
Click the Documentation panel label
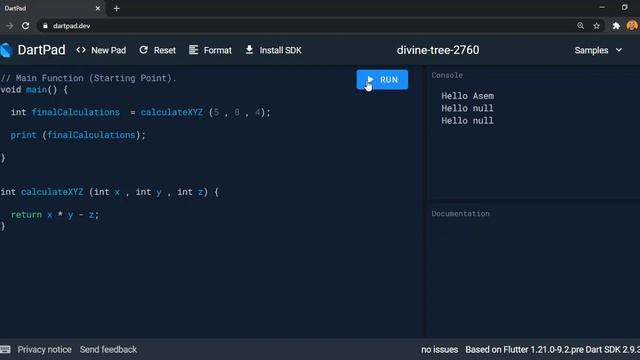460,213
